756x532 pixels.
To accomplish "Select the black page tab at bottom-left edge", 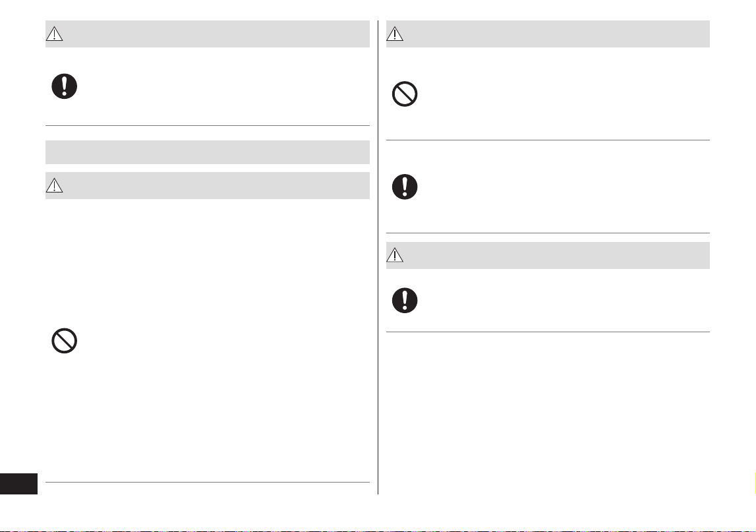I will [19, 484].
